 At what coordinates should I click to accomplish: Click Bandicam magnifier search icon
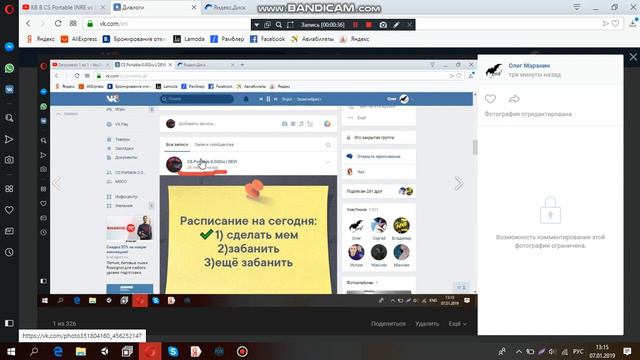coord(279,25)
